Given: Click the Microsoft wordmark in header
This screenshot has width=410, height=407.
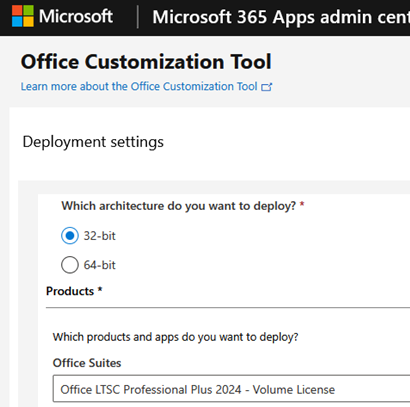Looking at the screenshot, I should [76, 16].
